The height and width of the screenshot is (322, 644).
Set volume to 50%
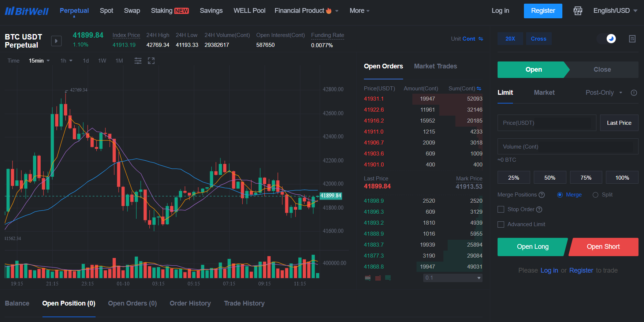550,177
